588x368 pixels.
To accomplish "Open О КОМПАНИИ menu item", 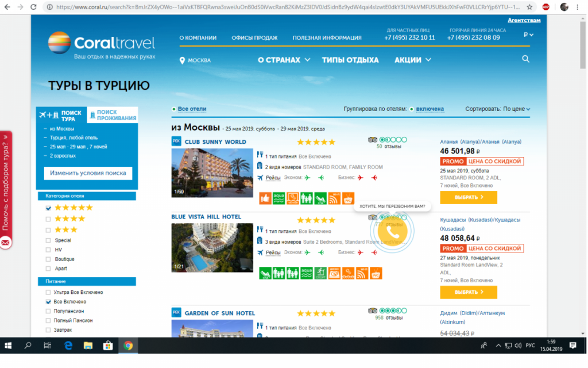I will coord(198,37).
